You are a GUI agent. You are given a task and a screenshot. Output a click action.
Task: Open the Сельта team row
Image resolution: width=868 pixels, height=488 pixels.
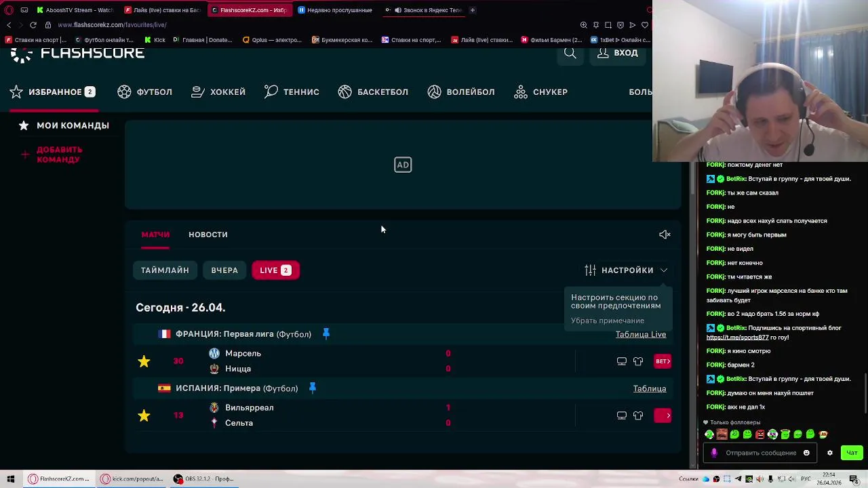(x=239, y=423)
